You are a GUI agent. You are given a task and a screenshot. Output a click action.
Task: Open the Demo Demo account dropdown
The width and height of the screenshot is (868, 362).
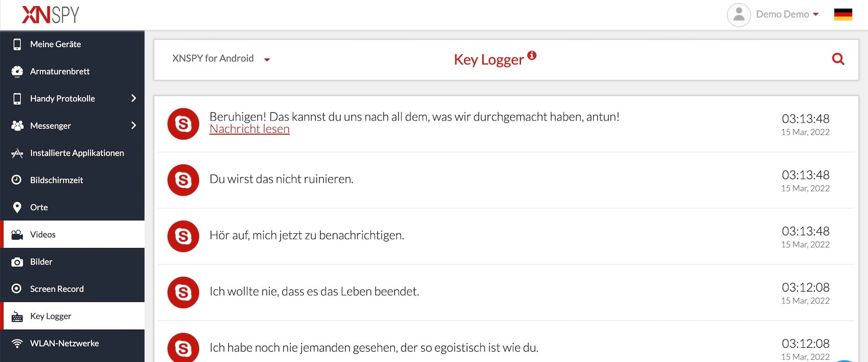point(787,15)
